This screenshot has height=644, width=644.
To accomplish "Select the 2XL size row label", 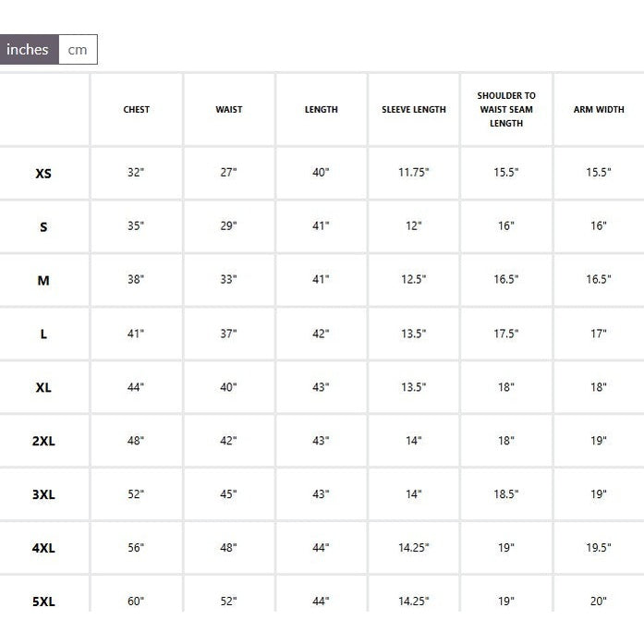I will 43,441.
